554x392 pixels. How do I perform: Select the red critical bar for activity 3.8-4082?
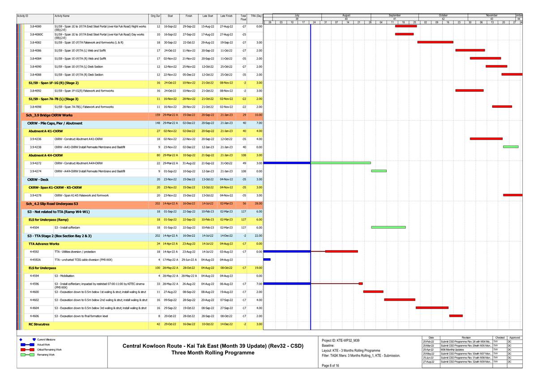(x=434, y=43)
